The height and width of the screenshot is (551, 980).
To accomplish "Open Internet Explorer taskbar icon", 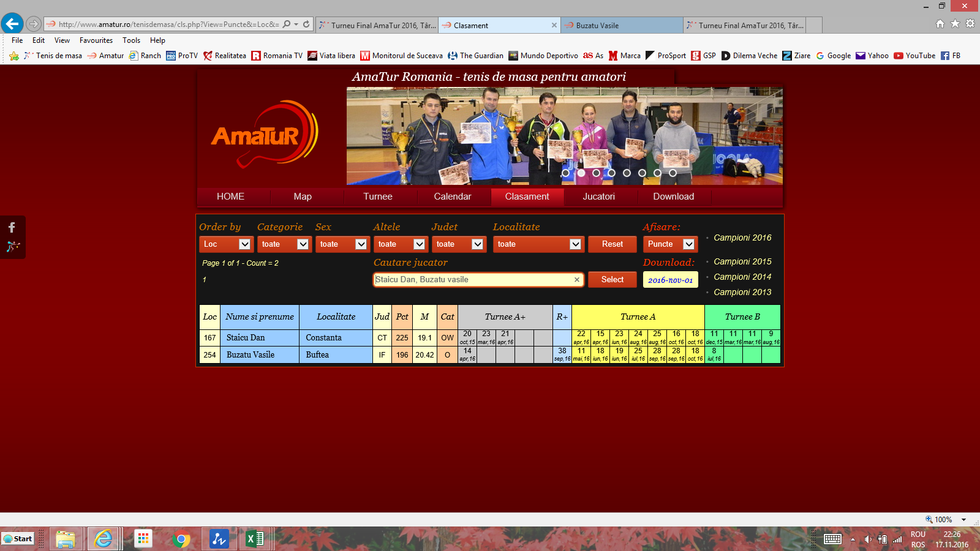I will click(104, 539).
